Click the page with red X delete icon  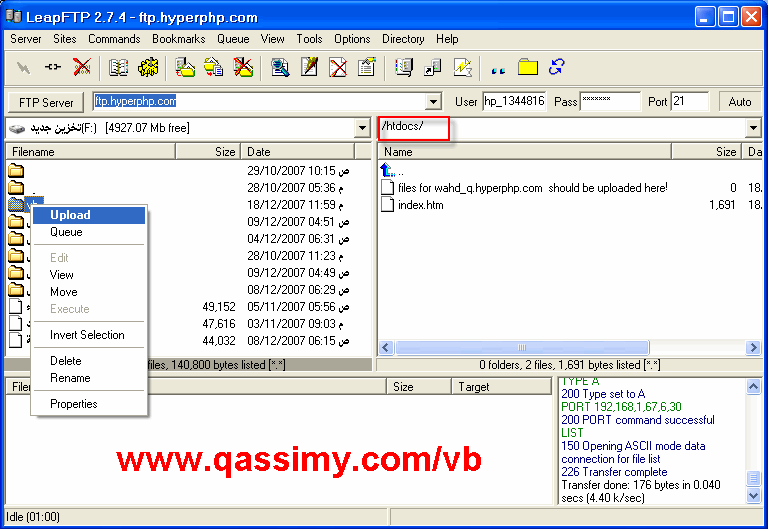(x=338, y=67)
